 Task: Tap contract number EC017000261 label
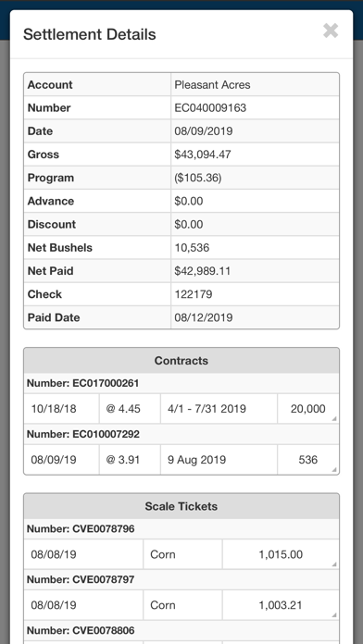pyautogui.click(x=83, y=384)
